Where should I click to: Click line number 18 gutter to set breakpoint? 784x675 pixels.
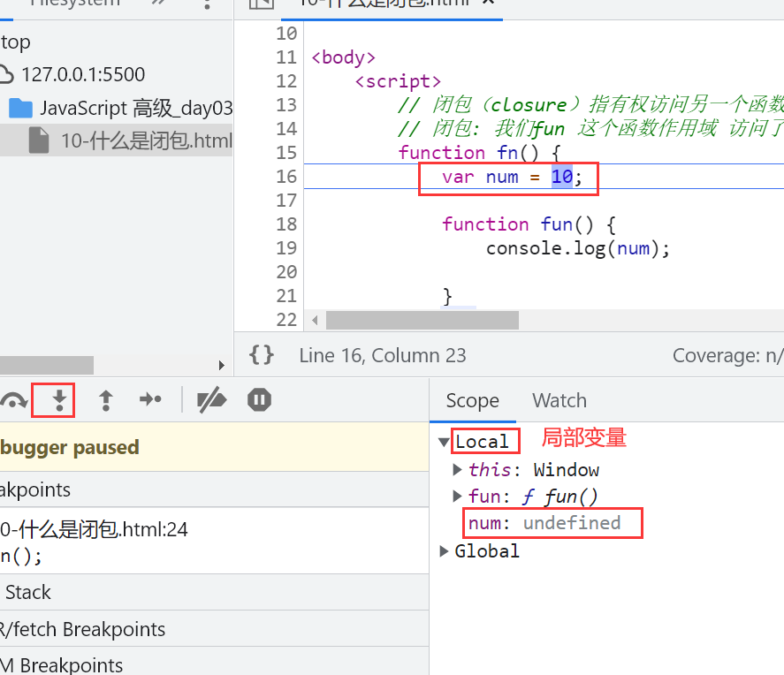[x=286, y=224]
